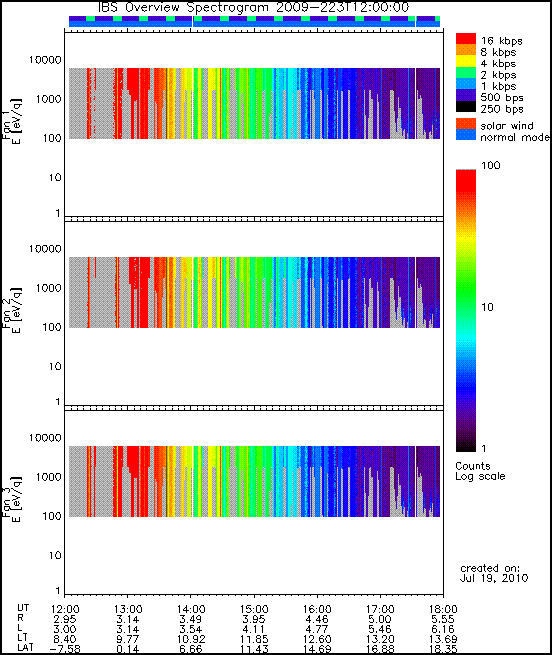Viewport: 552px width, 655px height.
Task: Click the 16 kbps legend text
Action: pos(501,41)
